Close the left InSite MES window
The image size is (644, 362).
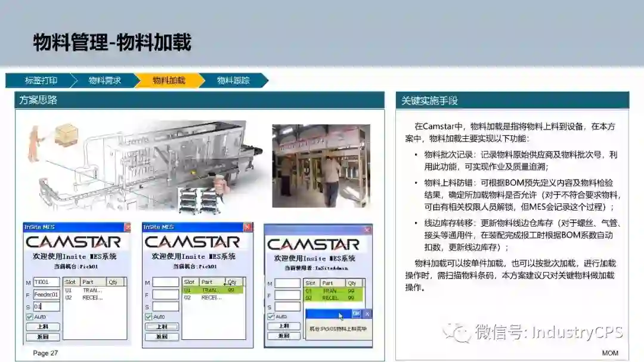tap(128, 227)
